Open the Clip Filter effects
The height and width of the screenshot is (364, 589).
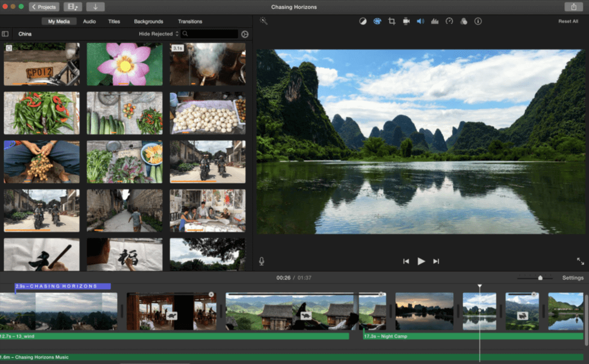(463, 21)
